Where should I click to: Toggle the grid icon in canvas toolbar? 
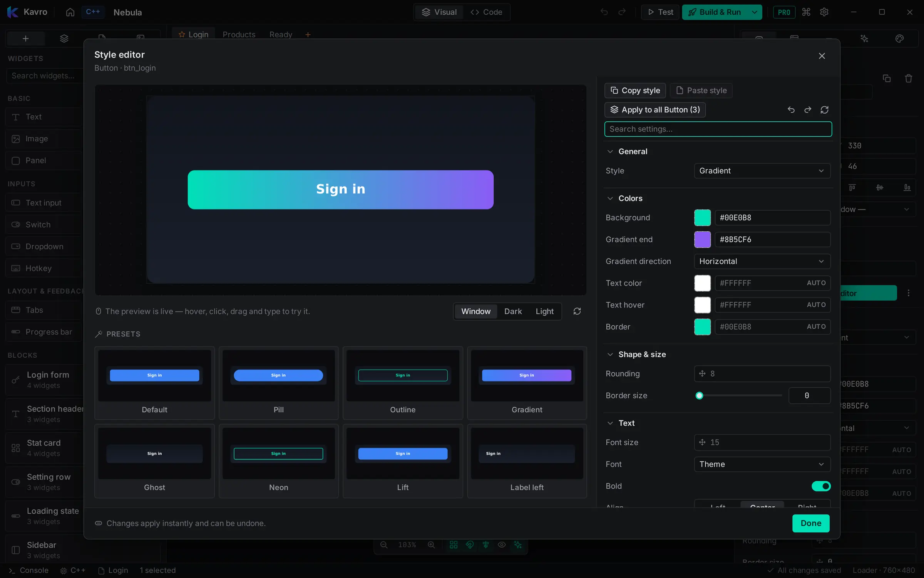[454, 545]
